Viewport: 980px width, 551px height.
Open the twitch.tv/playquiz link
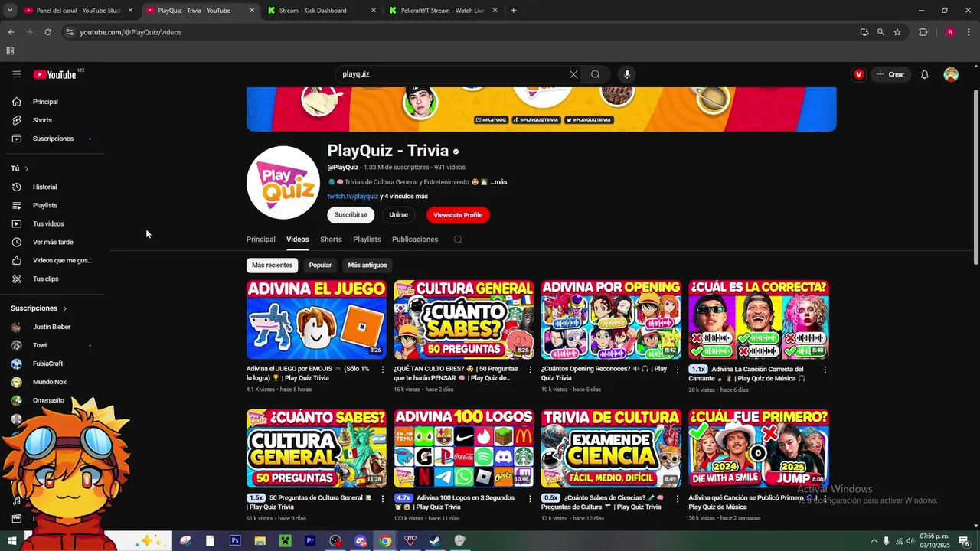[353, 197]
